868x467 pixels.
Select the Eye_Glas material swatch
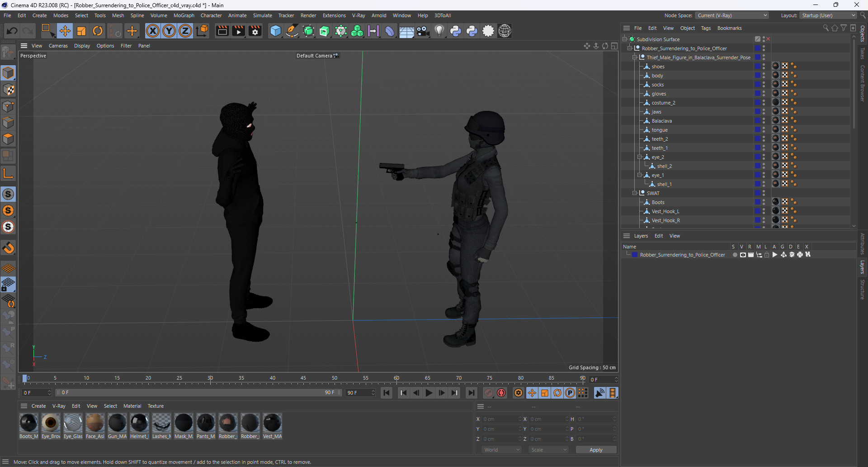[73, 423]
